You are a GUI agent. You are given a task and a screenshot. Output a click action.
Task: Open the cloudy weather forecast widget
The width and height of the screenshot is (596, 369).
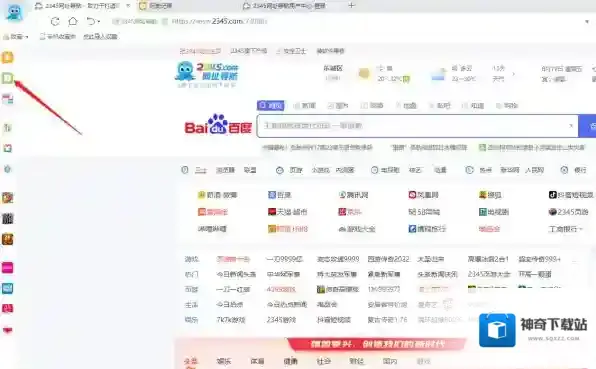click(453, 74)
